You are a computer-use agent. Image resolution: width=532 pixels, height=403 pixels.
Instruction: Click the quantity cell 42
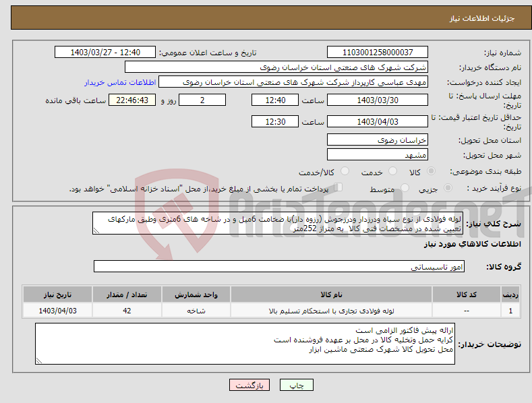click(x=127, y=311)
